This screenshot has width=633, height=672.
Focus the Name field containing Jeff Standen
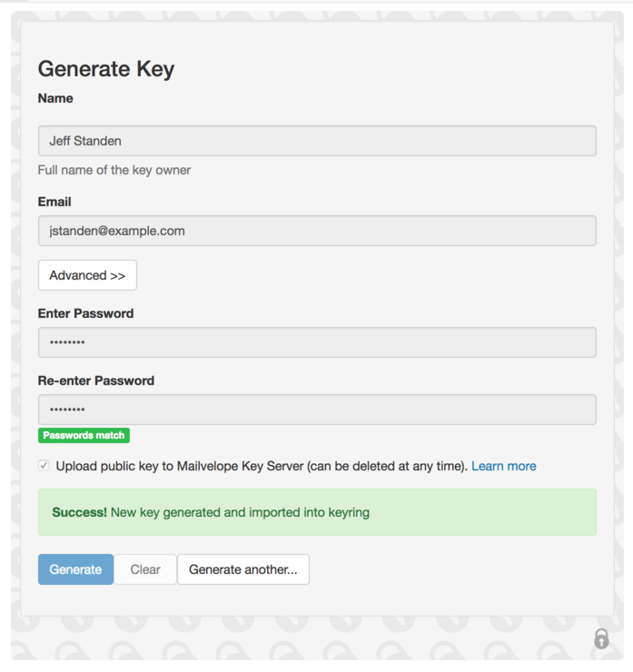(x=317, y=141)
